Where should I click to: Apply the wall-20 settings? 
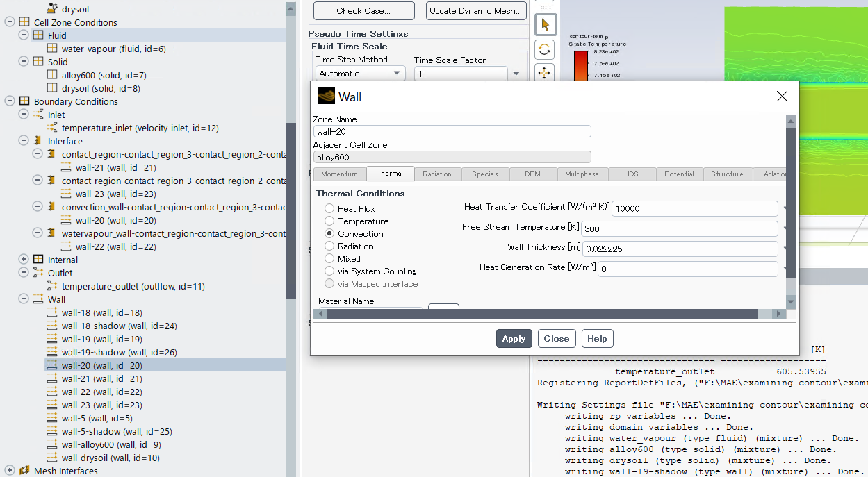[514, 339]
